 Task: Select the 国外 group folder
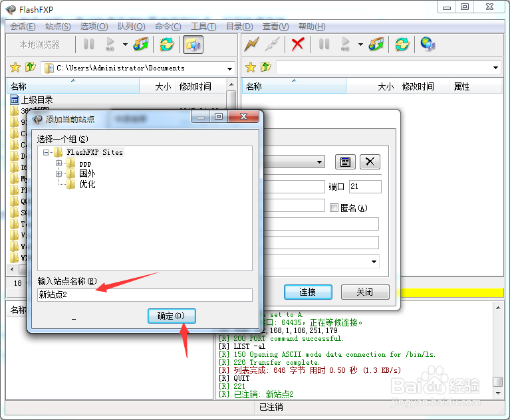[x=87, y=173]
